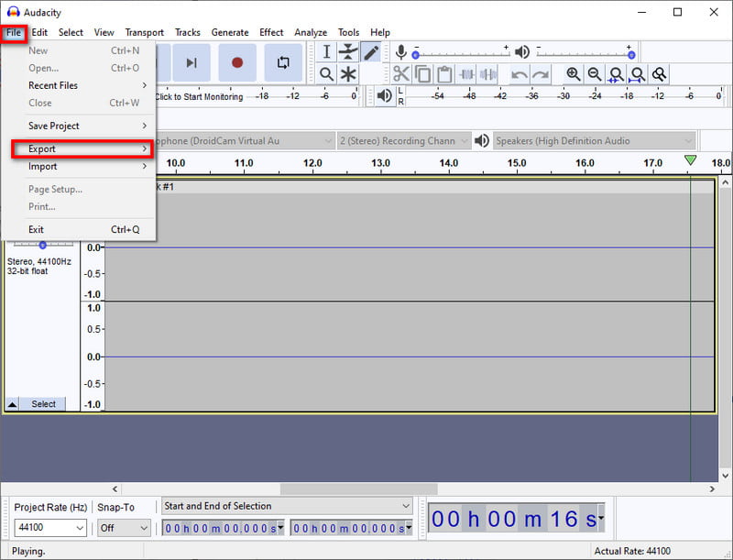733x560 pixels.
Task: Click the Zoom Toggle icon
Action: tap(659, 74)
